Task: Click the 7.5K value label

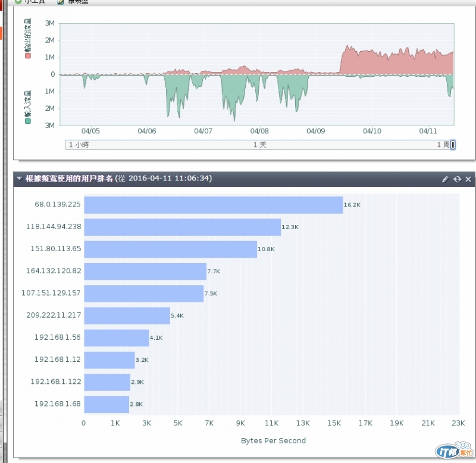Action: tap(211, 293)
